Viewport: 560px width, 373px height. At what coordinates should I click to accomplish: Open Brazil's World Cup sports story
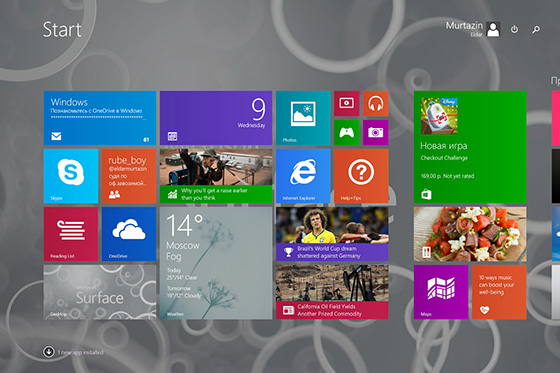[332, 234]
